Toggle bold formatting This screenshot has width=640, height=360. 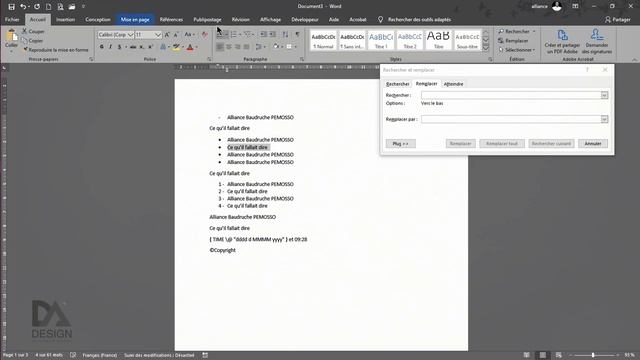click(102, 47)
